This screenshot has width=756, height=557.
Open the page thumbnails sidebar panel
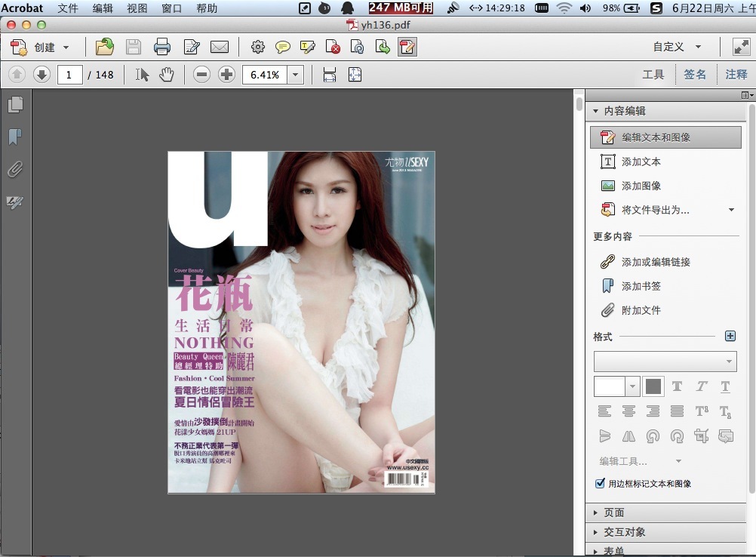15,105
